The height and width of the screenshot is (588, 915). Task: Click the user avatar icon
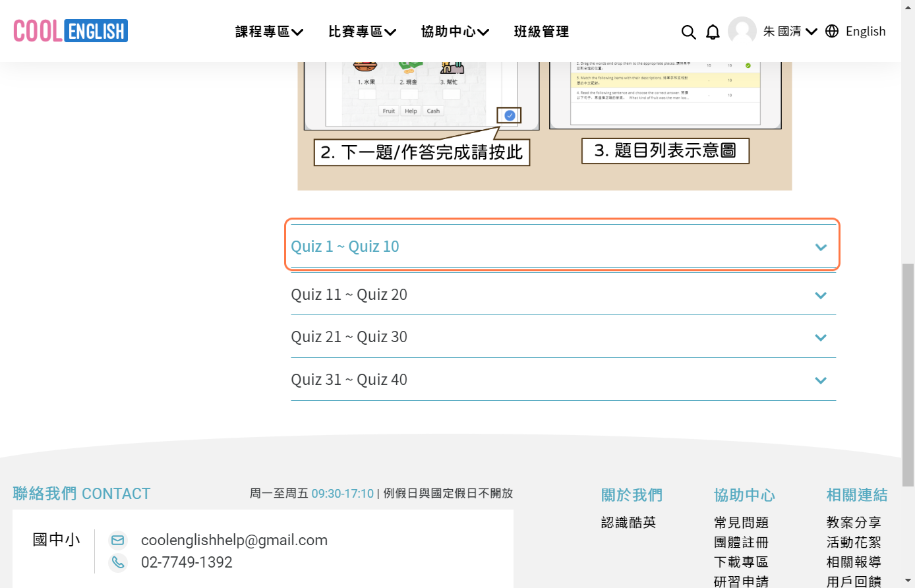click(x=742, y=31)
